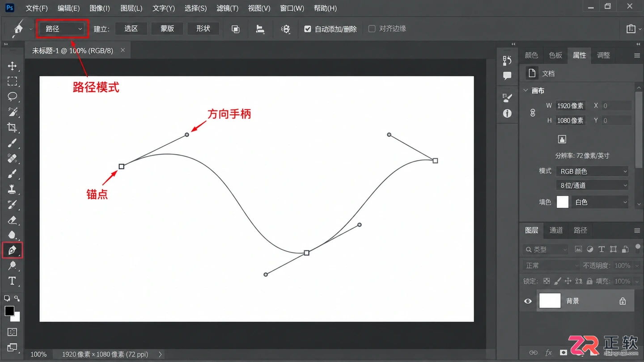Toggle pixel layer filter icon
The height and width of the screenshot is (362, 644).
pos(579,249)
